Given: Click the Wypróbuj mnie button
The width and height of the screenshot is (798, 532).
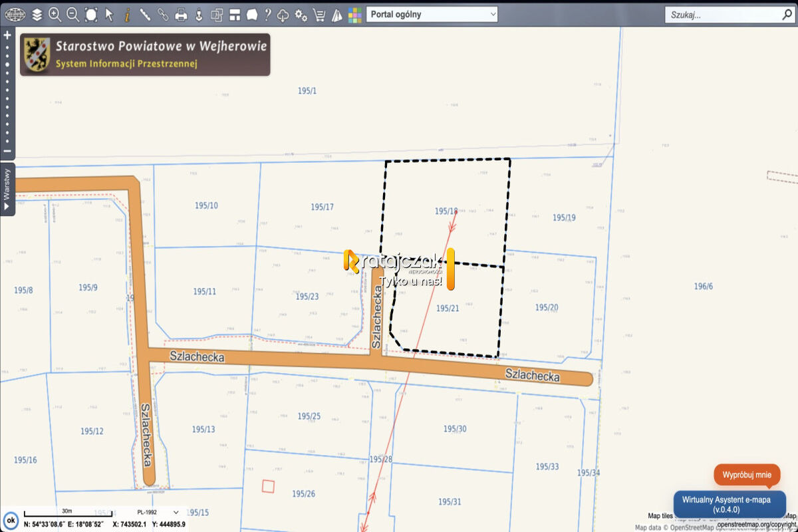Looking at the screenshot, I should click(747, 475).
